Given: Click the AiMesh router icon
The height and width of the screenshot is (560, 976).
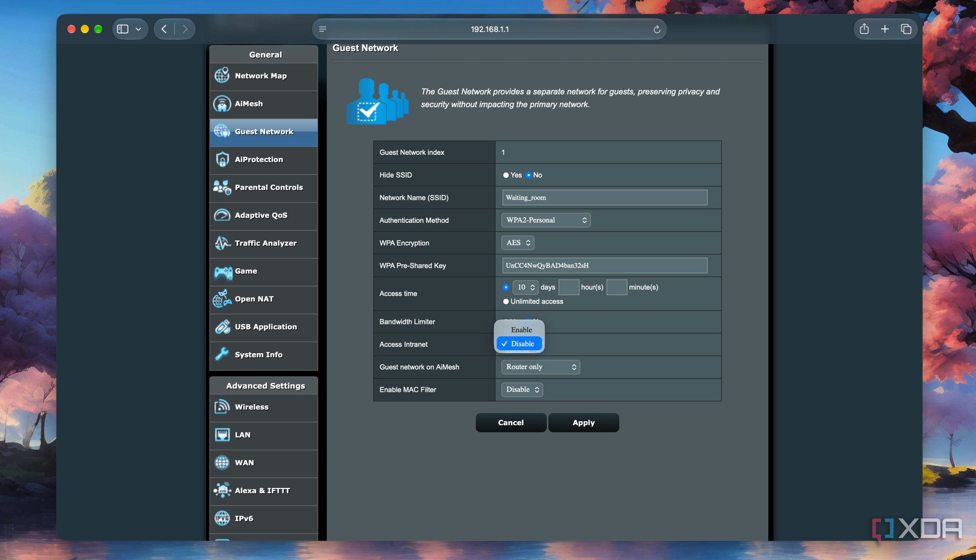Looking at the screenshot, I should coord(222,104).
